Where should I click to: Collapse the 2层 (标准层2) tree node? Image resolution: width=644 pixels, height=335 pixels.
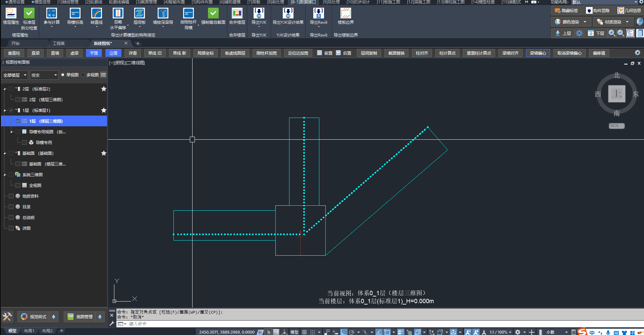(x=5, y=89)
